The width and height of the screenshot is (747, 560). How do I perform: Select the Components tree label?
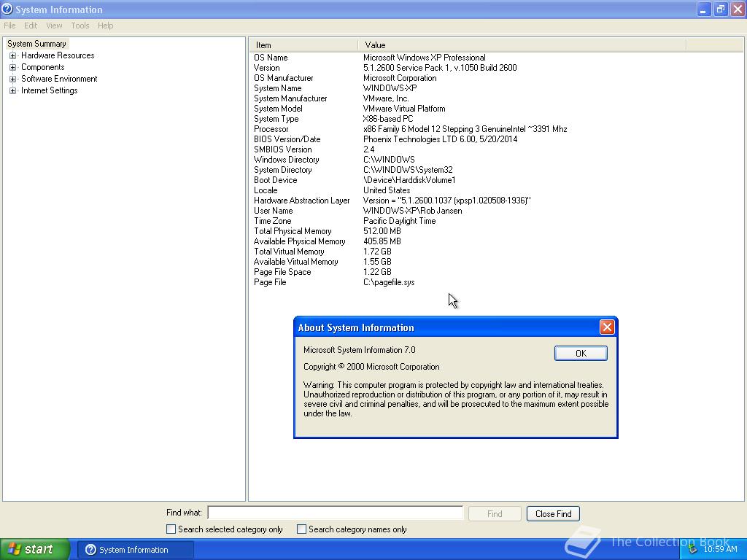click(43, 67)
